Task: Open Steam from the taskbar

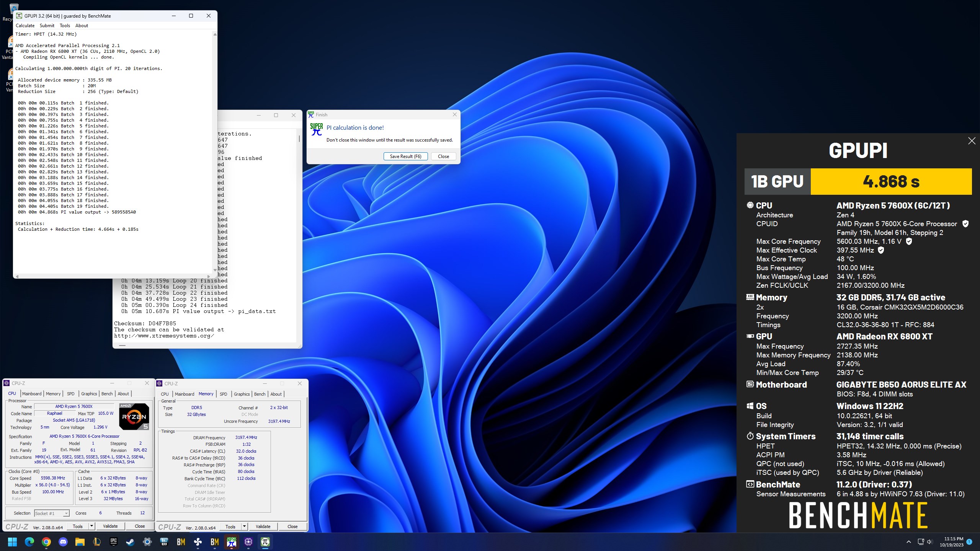Action: click(x=131, y=542)
